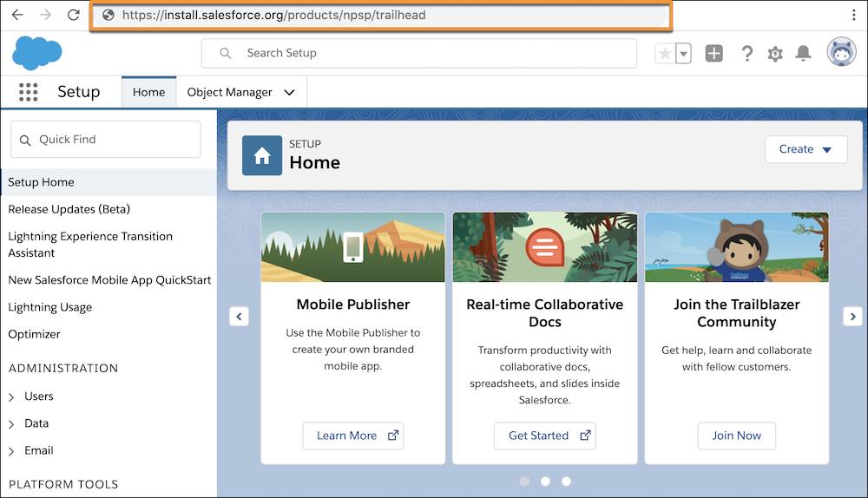Click the Setup app name label

79,92
